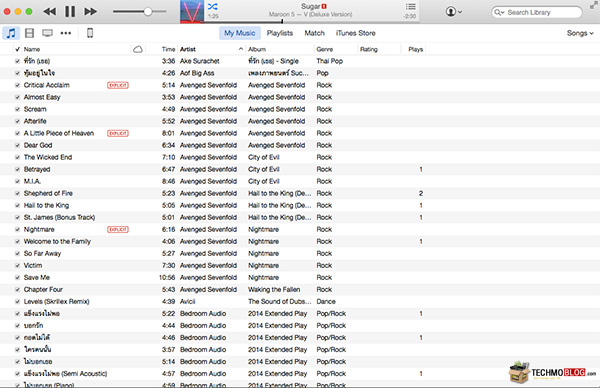The width and height of the screenshot is (600, 388).
Task: Click the Avicii artist cell
Action: (x=188, y=302)
